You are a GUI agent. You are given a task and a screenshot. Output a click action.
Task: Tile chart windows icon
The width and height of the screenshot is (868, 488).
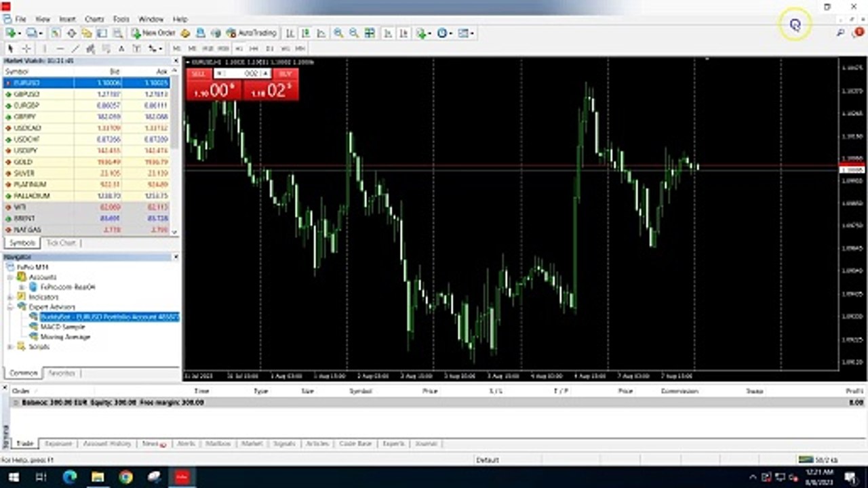[x=370, y=33]
